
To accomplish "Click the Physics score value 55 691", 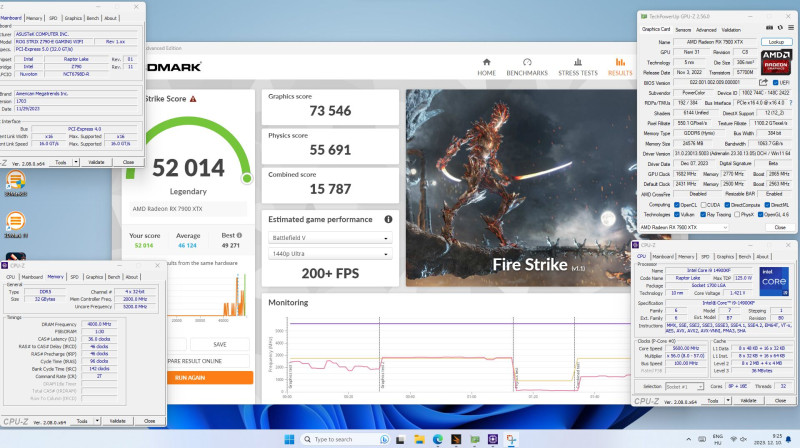I will point(330,150).
